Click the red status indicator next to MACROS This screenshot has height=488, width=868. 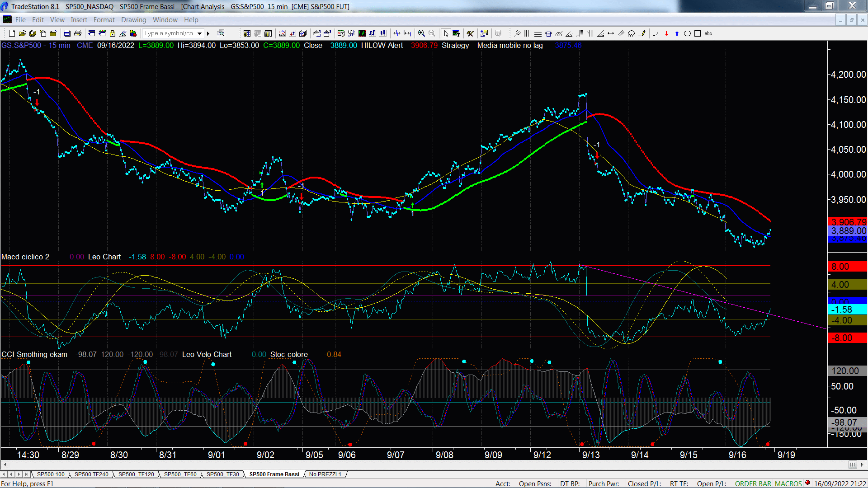click(808, 483)
